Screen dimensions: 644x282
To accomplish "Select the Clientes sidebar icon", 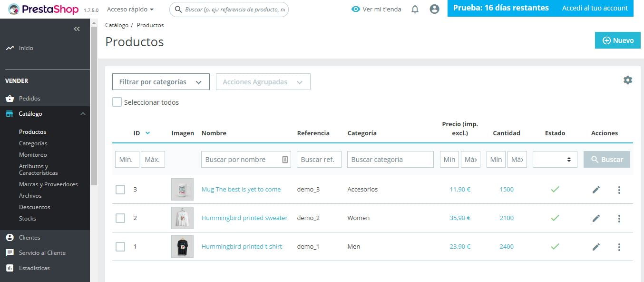I will (x=10, y=237).
